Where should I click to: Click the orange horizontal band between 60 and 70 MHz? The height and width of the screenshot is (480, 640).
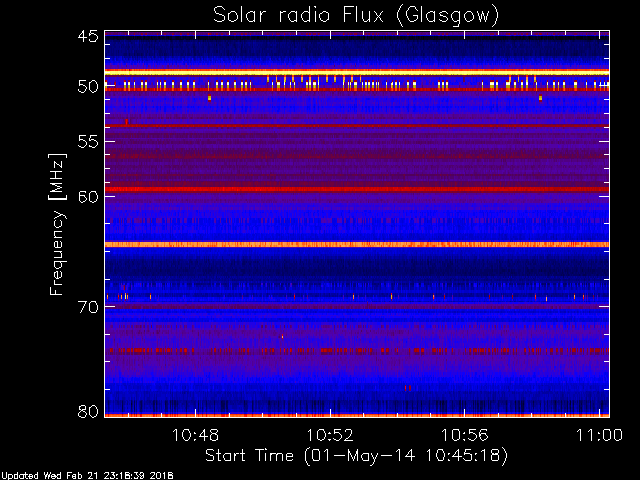pos(356,244)
